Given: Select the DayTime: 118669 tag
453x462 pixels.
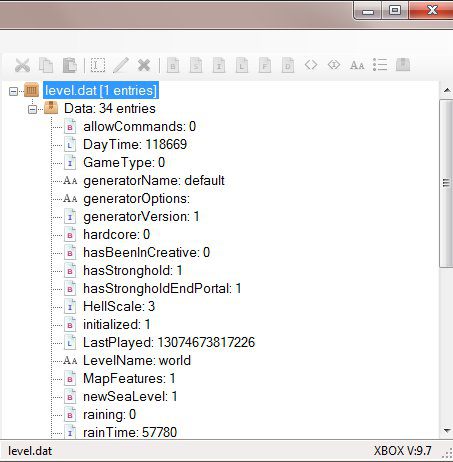Looking at the screenshot, I should pyautogui.click(x=135, y=144).
